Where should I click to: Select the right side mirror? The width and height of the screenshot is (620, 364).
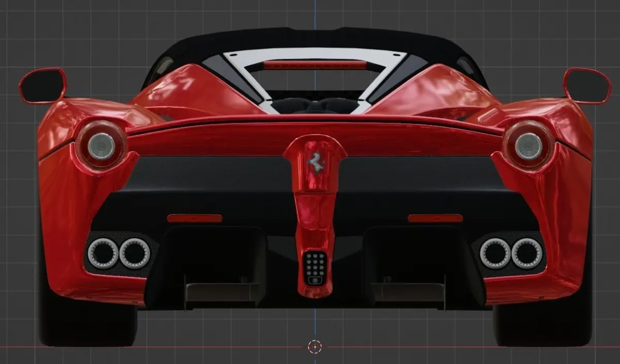tap(587, 86)
